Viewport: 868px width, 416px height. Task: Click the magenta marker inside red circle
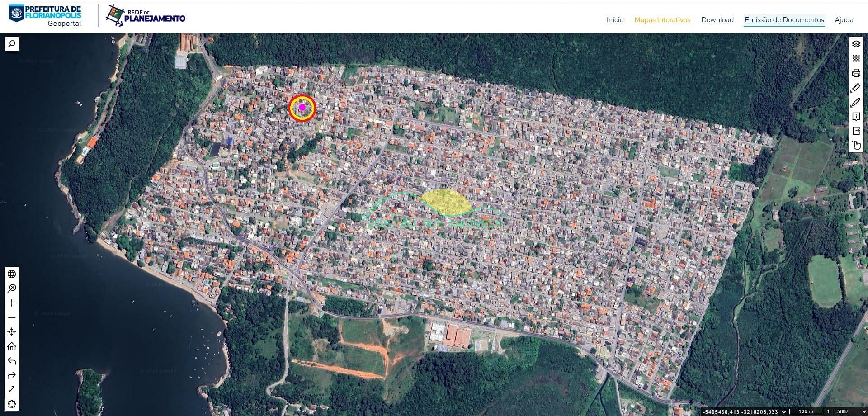click(x=302, y=108)
